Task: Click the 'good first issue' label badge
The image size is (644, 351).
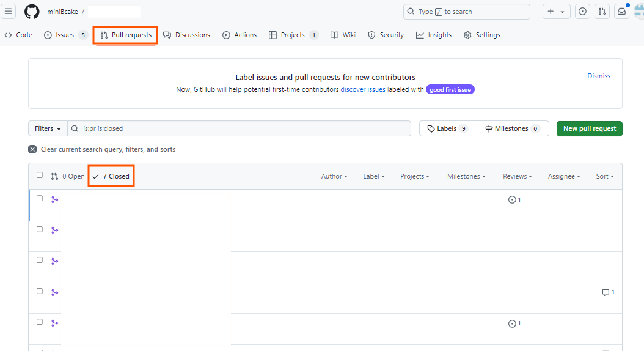Action: (450, 90)
